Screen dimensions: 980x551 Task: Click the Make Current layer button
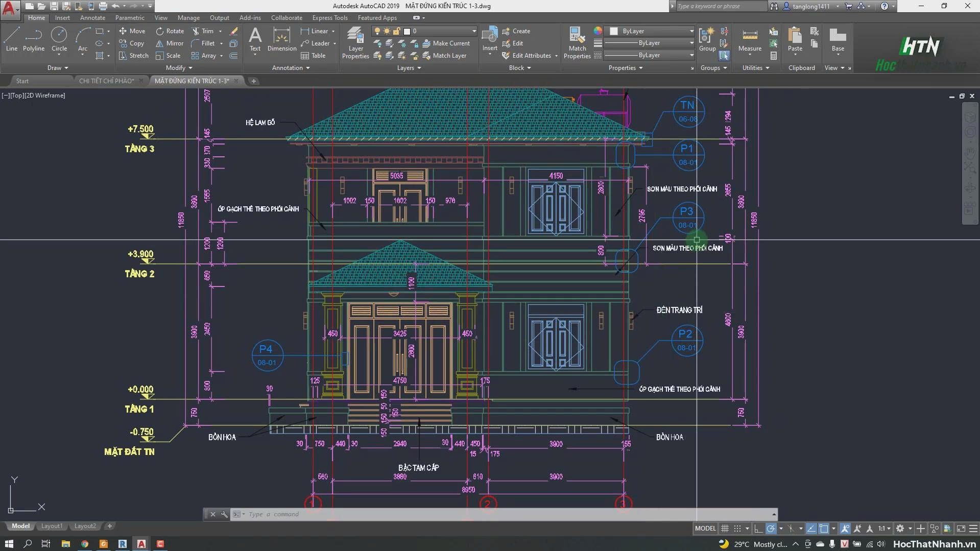(x=446, y=43)
